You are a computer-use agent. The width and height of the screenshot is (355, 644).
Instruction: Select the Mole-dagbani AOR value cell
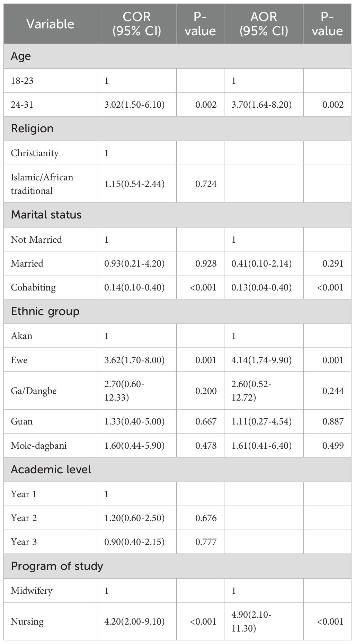point(261,446)
